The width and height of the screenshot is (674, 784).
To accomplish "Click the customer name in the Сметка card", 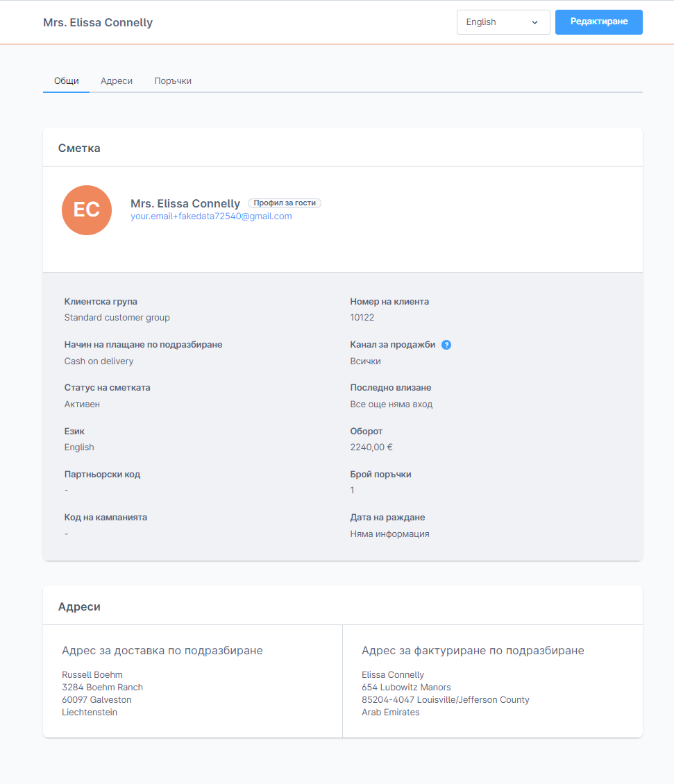I will tap(185, 203).
